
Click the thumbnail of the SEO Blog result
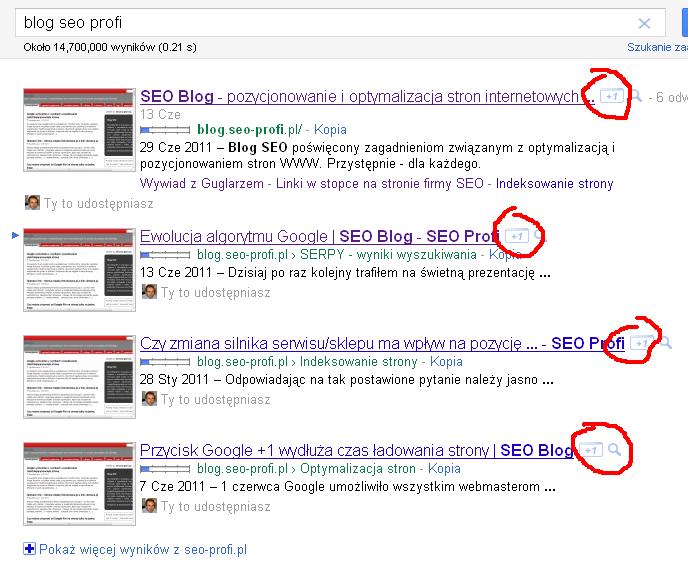point(79,130)
